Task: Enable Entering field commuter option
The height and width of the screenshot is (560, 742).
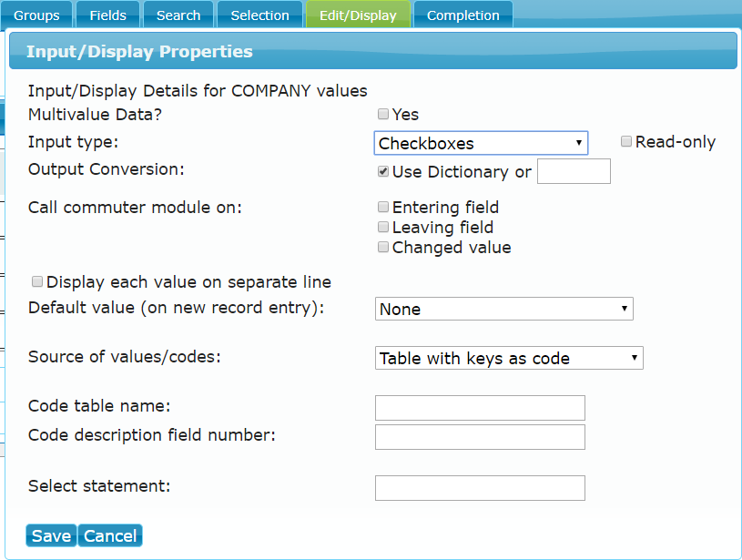Action: (383, 207)
